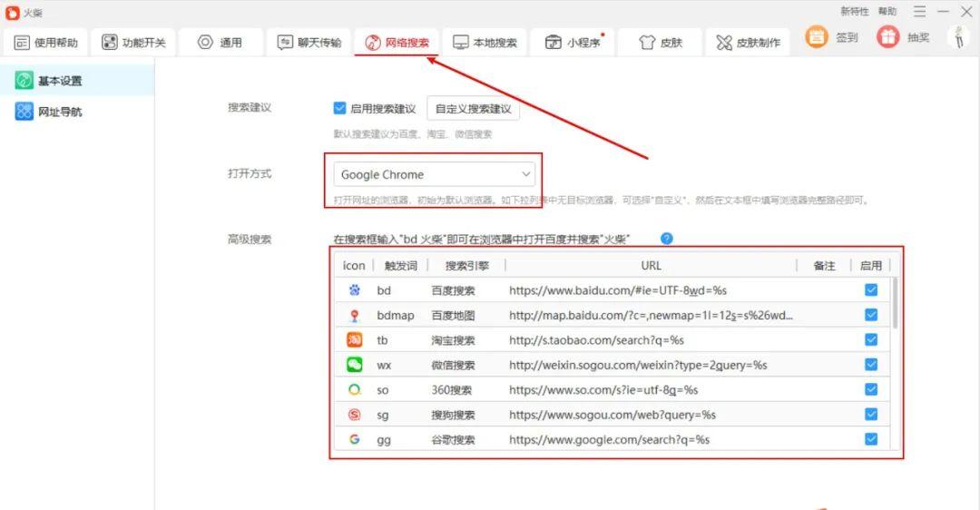Disable the bdmap 百度地图 checkbox
Image resolution: width=980 pixels, height=510 pixels.
(870, 315)
